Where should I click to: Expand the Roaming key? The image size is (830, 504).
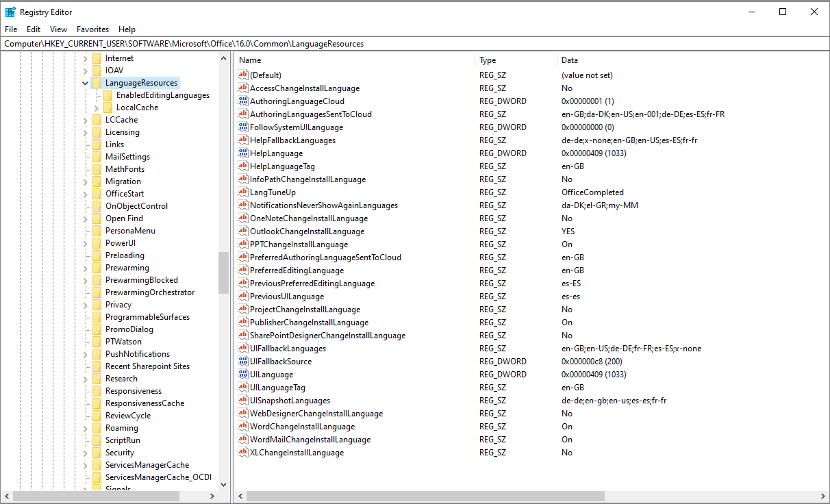point(86,428)
